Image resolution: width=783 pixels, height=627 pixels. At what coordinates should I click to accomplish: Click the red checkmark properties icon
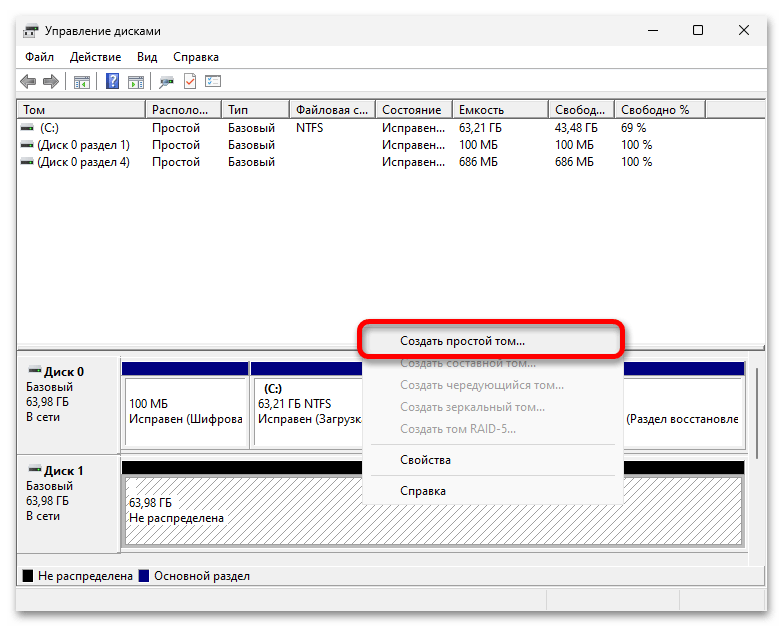pyautogui.click(x=190, y=81)
